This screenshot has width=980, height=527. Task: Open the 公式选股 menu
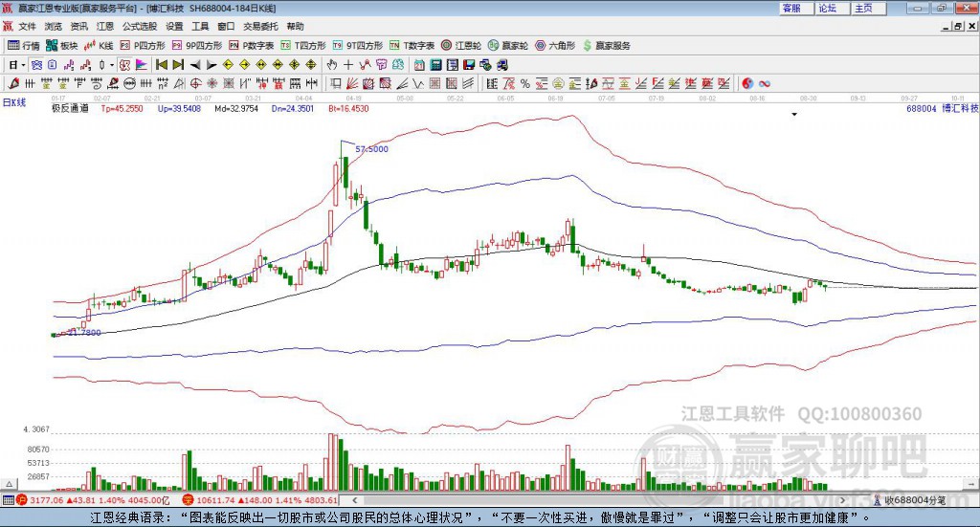coord(140,26)
